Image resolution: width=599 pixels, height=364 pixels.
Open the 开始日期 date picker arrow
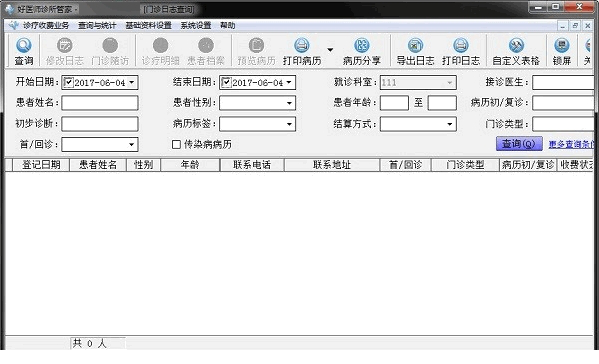click(132, 83)
